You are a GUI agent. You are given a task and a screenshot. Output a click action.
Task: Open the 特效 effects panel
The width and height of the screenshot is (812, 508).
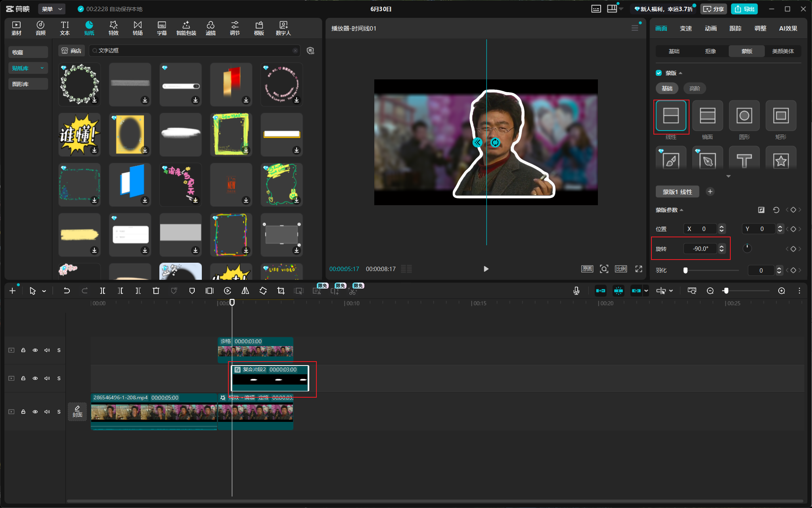[113, 28]
